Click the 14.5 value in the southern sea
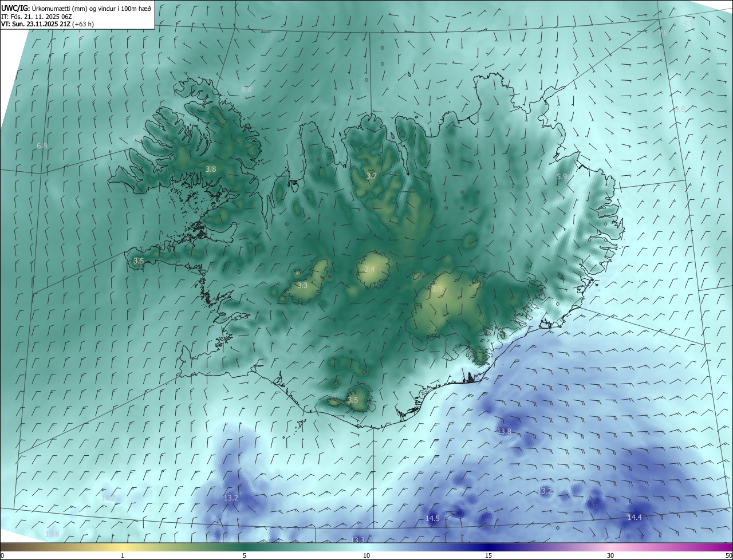Image resolution: width=733 pixels, height=560 pixels. click(432, 518)
